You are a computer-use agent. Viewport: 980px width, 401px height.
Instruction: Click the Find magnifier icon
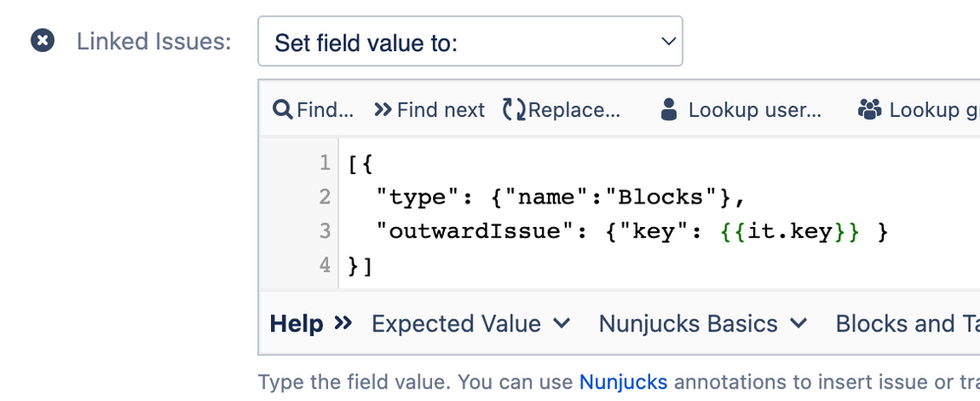coord(283,110)
